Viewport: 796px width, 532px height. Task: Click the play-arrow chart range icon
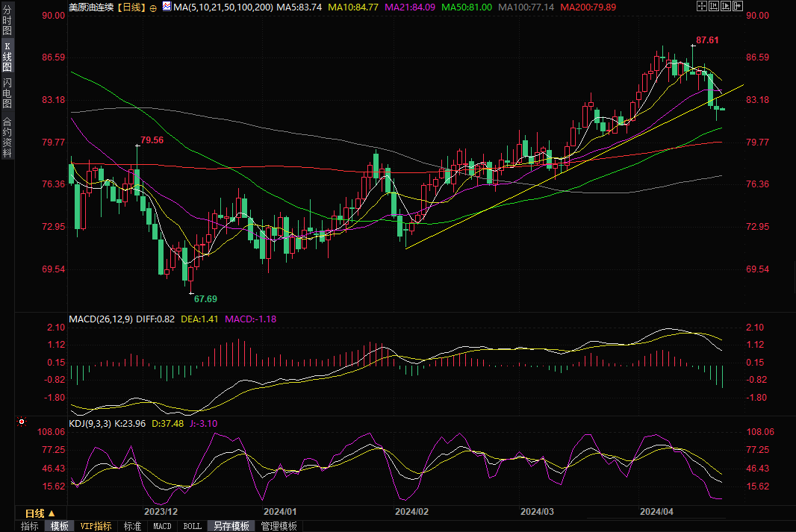click(727, 6)
